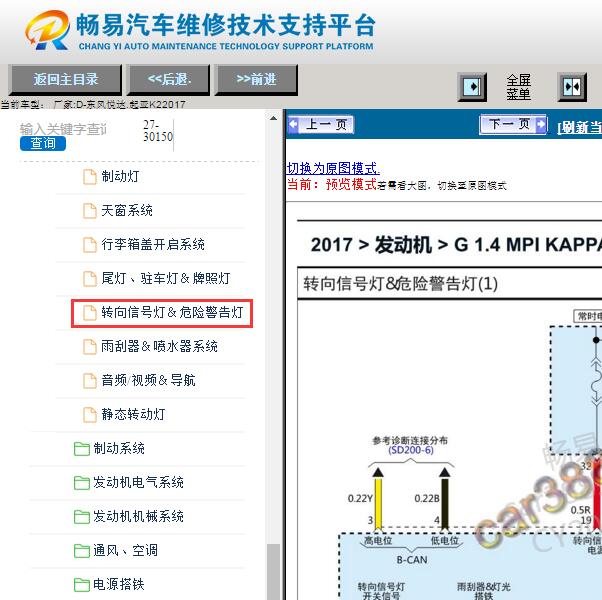Click the green folder icon beside 通风、空调

click(x=82, y=550)
